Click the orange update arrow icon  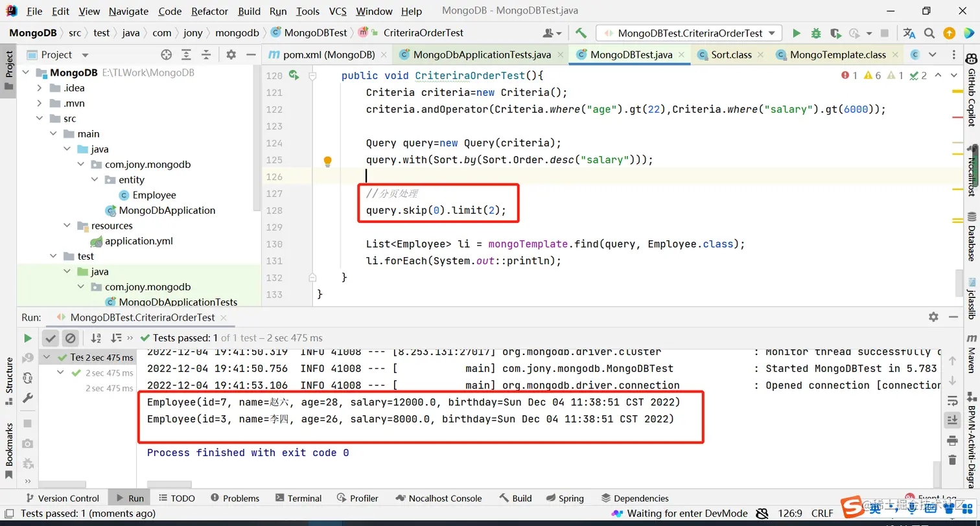click(x=949, y=33)
